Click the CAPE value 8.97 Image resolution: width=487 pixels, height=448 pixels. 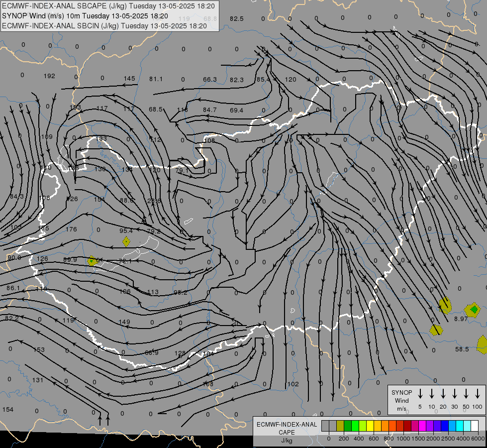[x=461, y=319]
